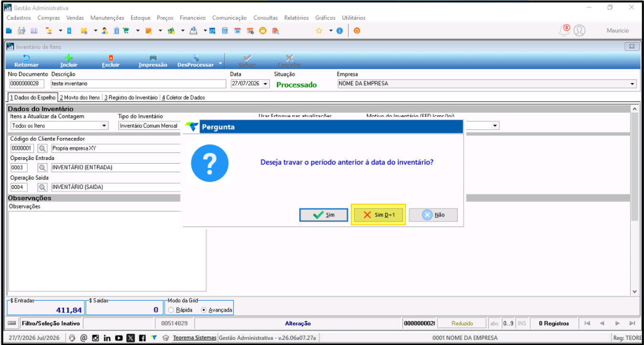The height and width of the screenshot is (345, 644).
Task: Click search magnifier beside Código do Cliente Fornecedor
Action: coord(43,148)
